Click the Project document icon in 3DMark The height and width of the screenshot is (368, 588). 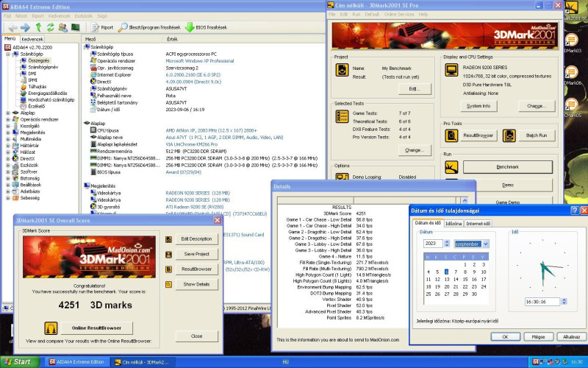(x=342, y=70)
